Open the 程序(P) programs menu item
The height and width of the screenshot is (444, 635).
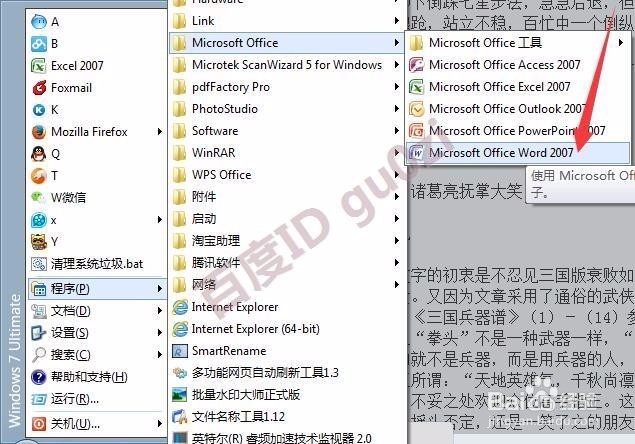97,289
